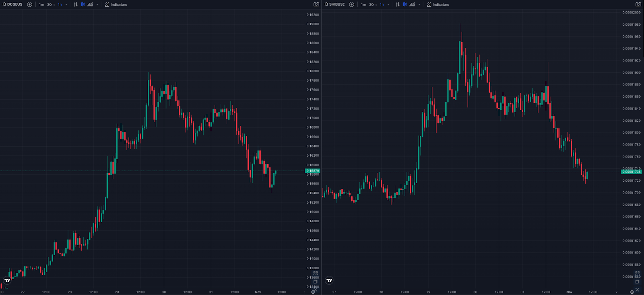Click the 0.00001800 price level on the SHIBUSC chart scale

tap(632, 133)
